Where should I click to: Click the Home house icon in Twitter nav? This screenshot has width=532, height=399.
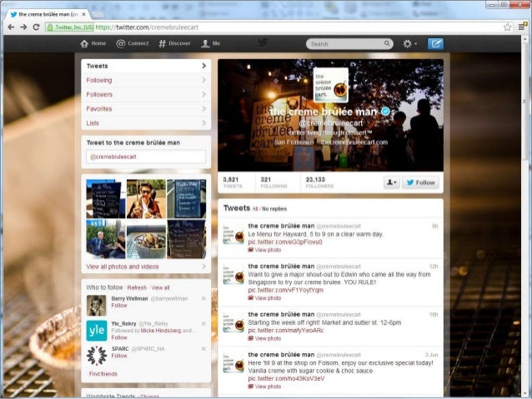click(84, 43)
